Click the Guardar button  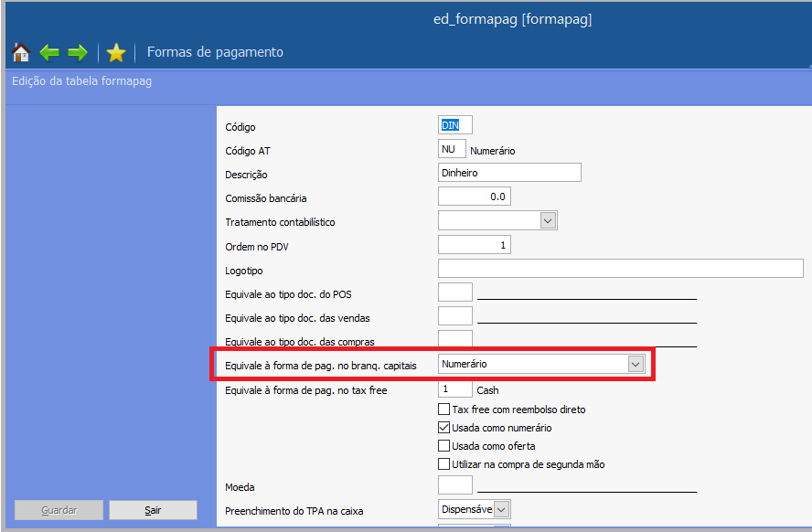[59, 510]
